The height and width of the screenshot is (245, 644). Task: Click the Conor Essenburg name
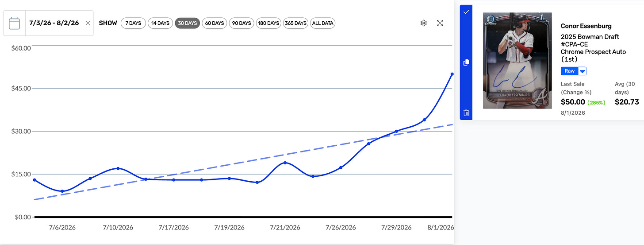(x=586, y=26)
